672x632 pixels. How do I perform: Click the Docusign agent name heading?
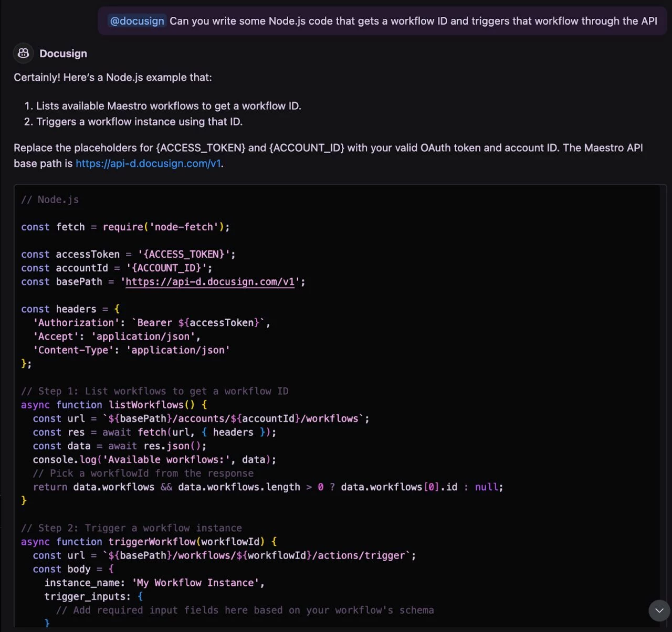(63, 54)
